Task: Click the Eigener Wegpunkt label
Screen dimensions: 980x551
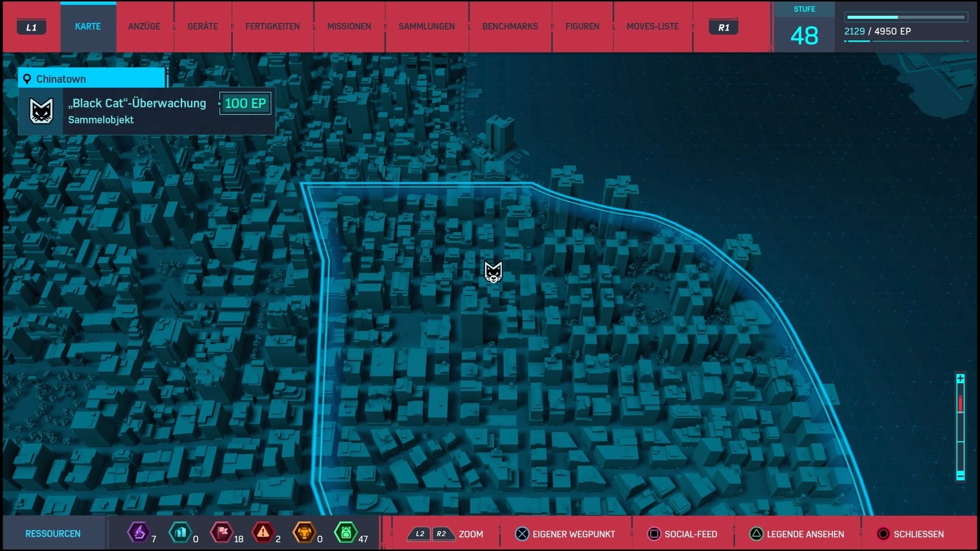Action: tap(574, 534)
